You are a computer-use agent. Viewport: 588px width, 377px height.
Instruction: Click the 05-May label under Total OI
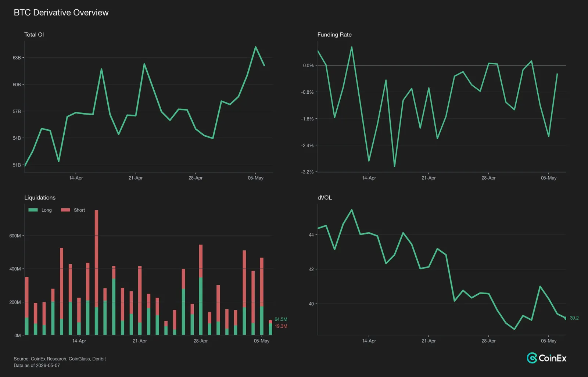(x=255, y=178)
